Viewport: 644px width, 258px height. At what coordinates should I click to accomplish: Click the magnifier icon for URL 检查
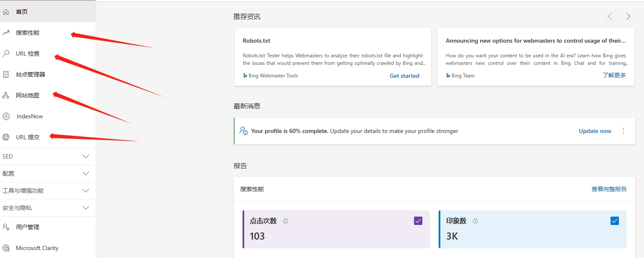[x=6, y=54]
